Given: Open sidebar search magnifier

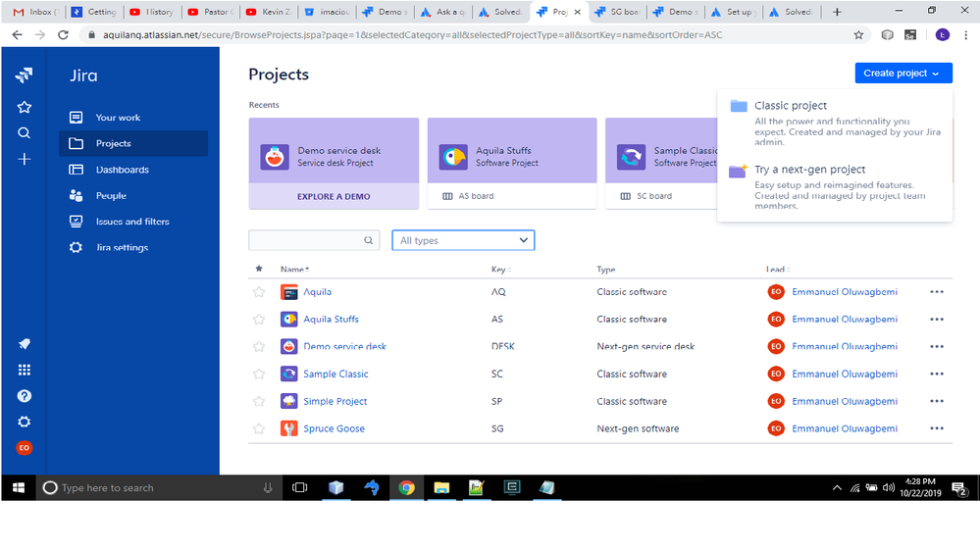Looking at the screenshot, I should tap(24, 133).
